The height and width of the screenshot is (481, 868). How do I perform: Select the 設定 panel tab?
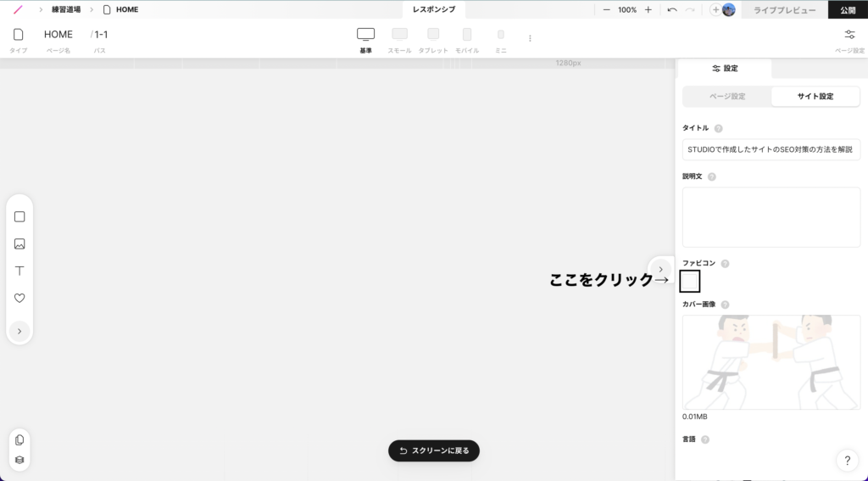tap(725, 68)
